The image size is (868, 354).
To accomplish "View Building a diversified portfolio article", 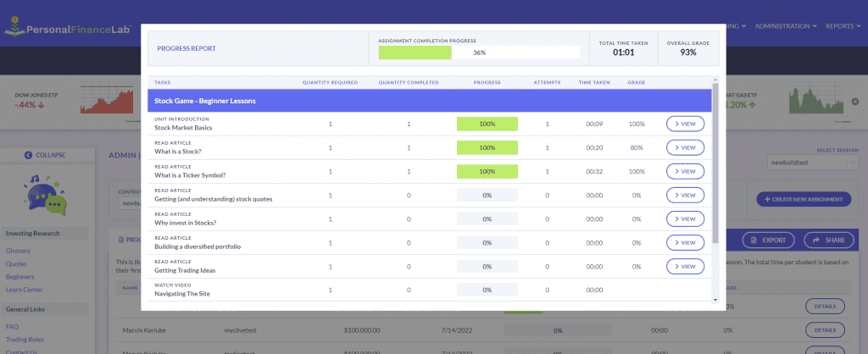I will 685,243.
